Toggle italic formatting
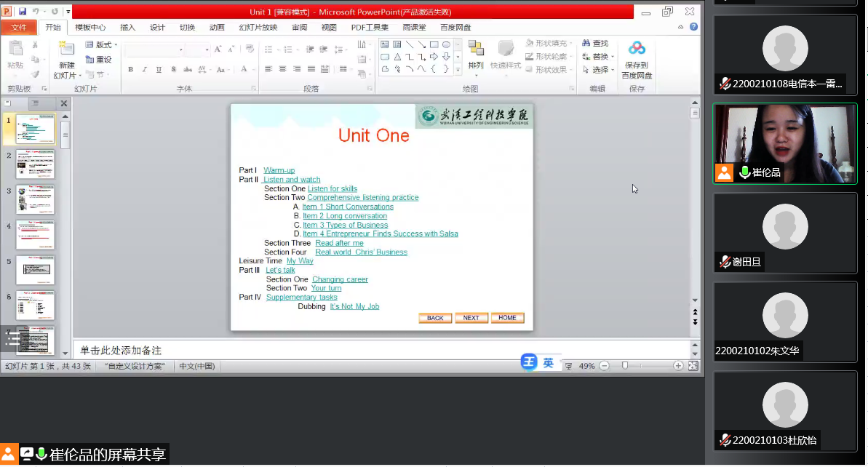 tap(144, 70)
